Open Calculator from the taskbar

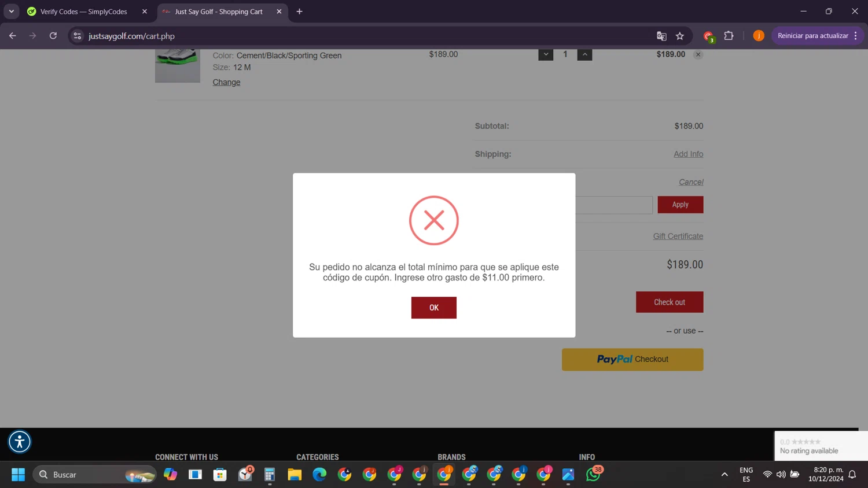click(x=270, y=475)
